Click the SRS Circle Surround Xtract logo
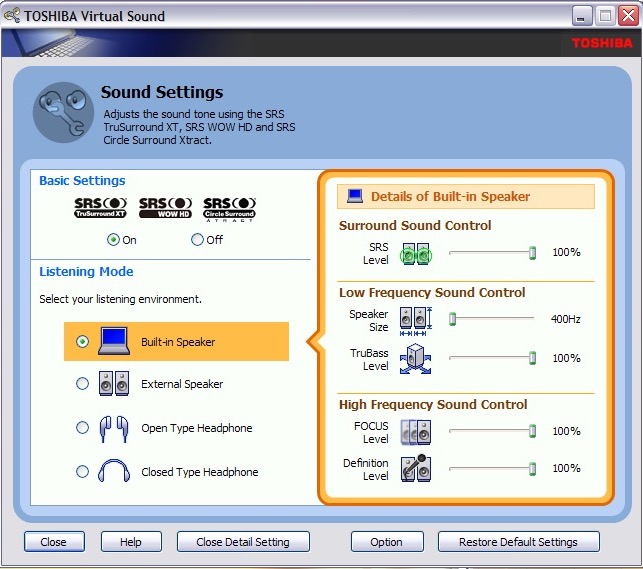The height and width of the screenshot is (569, 643). coord(230,207)
